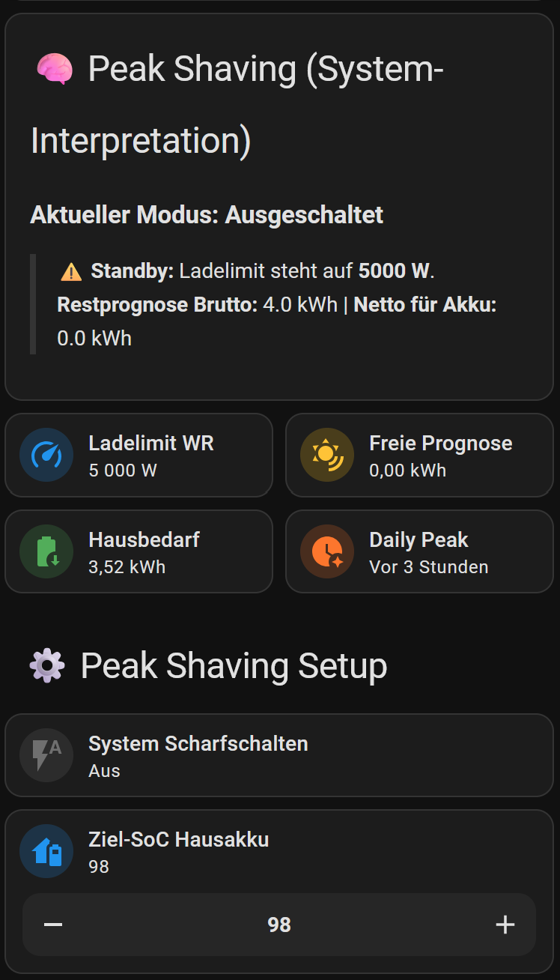Click the Daily Peak clock icon
The image size is (560, 980).
point(327,551)
